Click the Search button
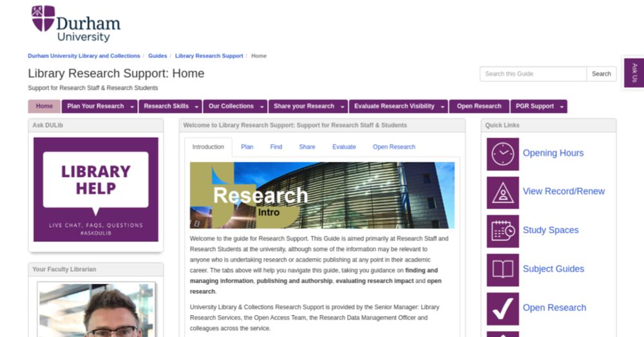This screenshot has width=644, height=337. click(x=601, y=74)
